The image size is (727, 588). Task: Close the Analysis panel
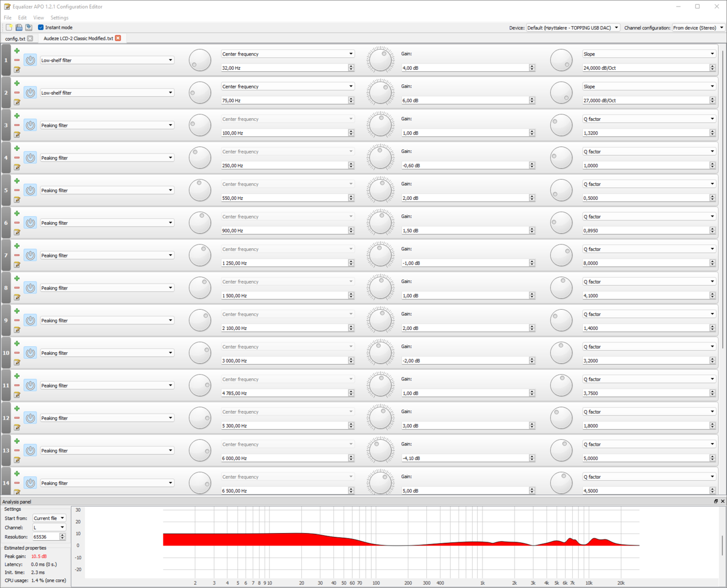pos(723,501)
